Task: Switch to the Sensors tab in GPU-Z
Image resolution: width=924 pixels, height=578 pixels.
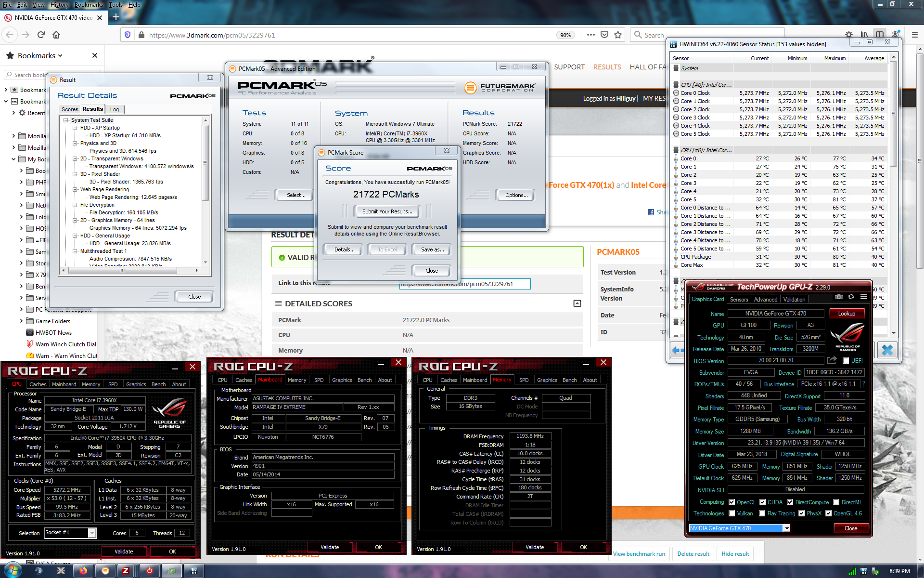Action: click(x=739, y=299)
